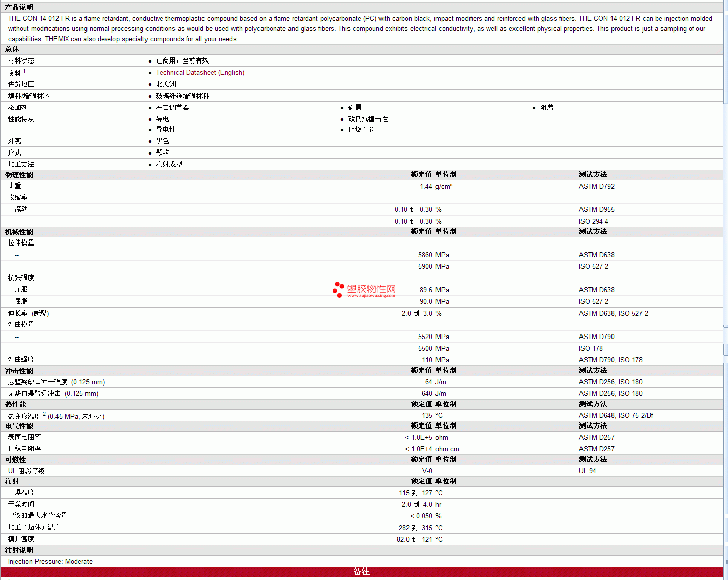Select the Injection Pressure: Moderate note

pyautogui.click(x=50, y=561)
